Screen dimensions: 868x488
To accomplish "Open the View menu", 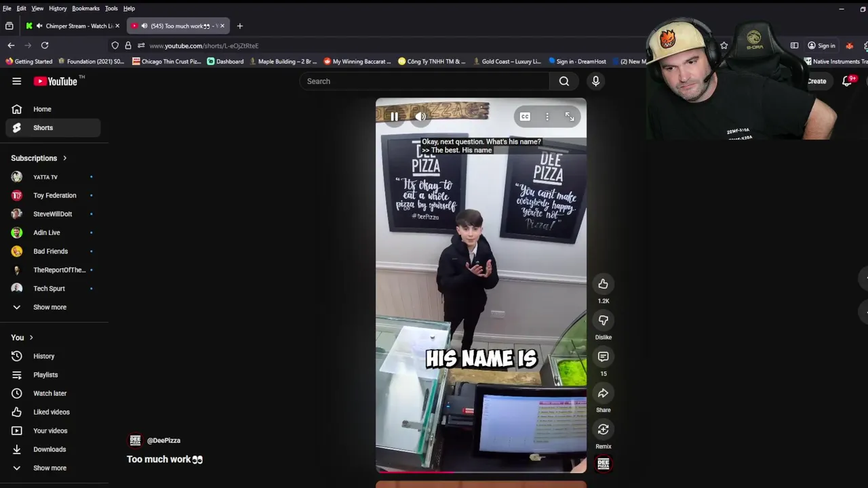I will 37,8.
